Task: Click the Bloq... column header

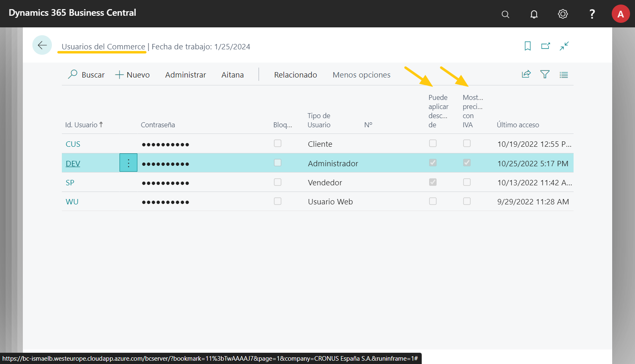Action: [x=283, y=125]
